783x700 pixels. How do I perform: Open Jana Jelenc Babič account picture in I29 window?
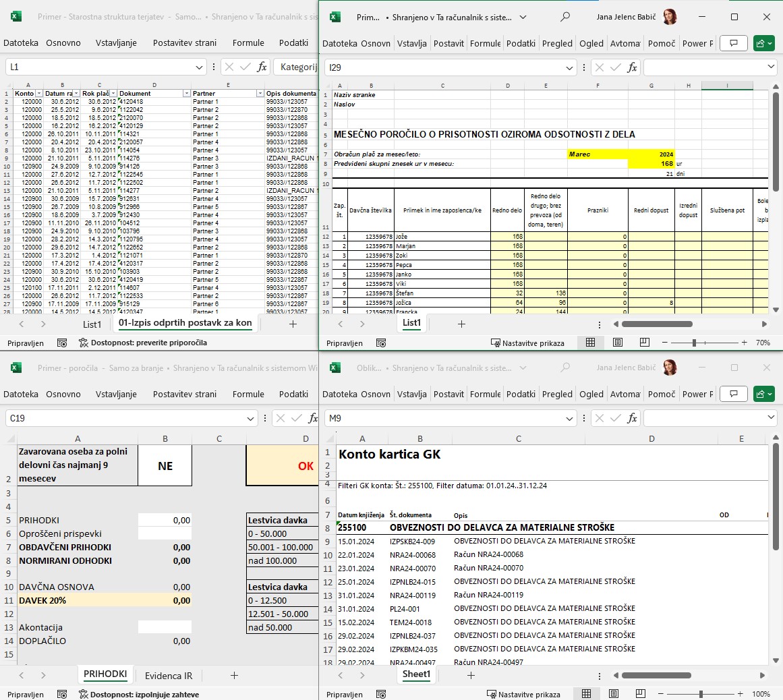tap(670, 16)
